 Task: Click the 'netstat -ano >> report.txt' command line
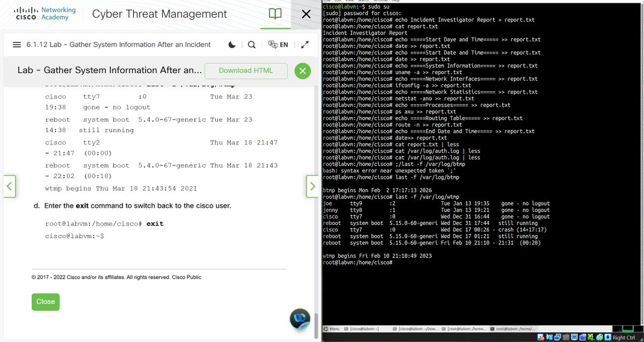[399, 98]
